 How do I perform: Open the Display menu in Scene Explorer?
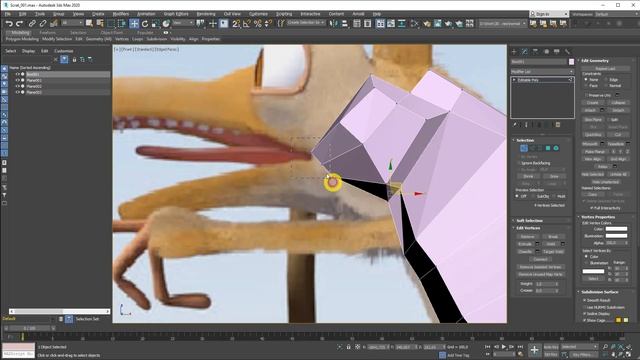click(x=29, y=51)
